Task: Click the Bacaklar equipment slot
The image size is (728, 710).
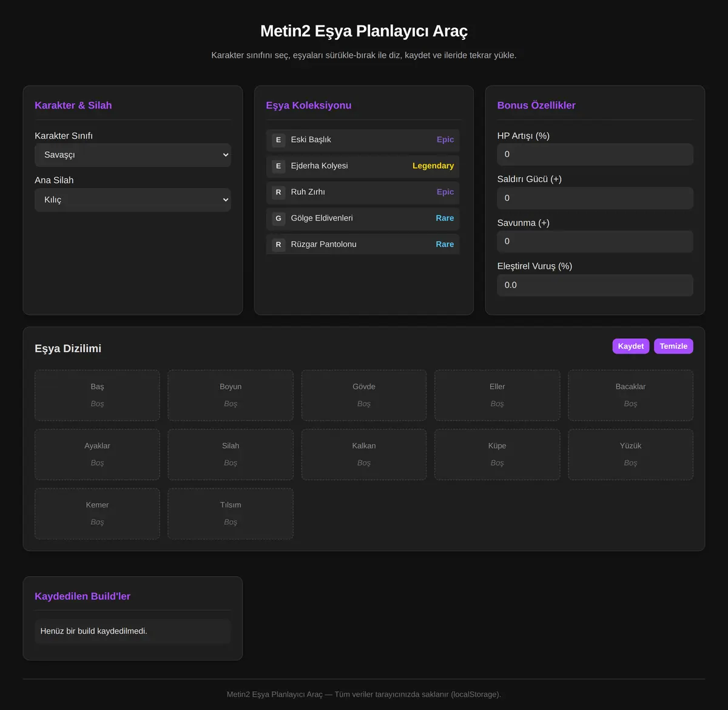Action: (x=631, y=395)
